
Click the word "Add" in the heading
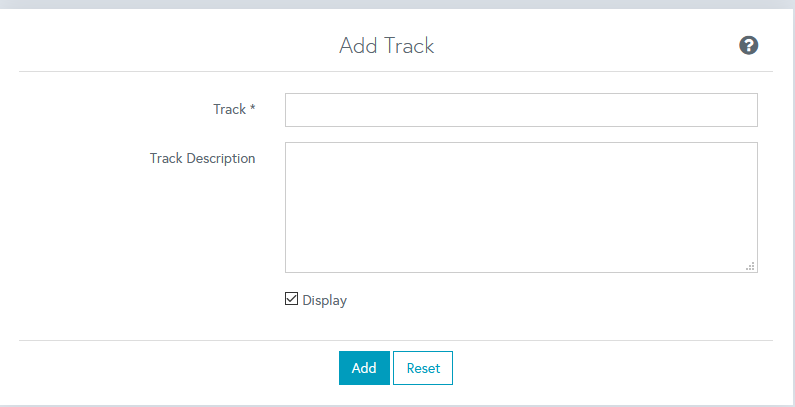[x=358, y=45]
